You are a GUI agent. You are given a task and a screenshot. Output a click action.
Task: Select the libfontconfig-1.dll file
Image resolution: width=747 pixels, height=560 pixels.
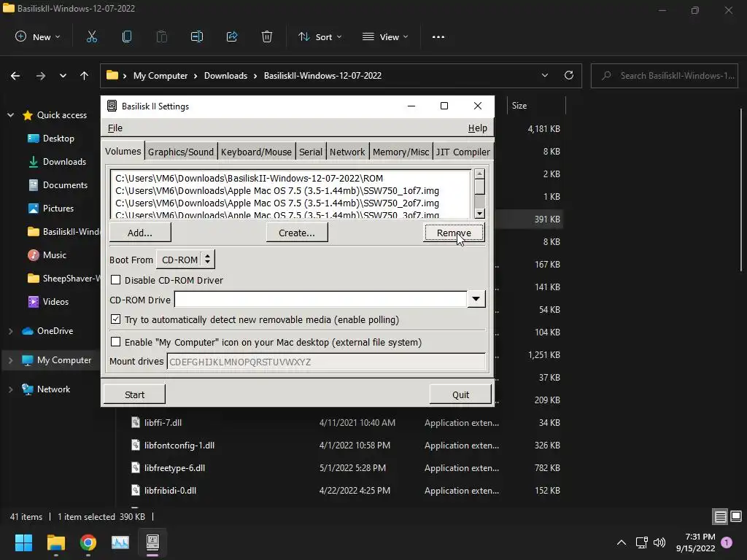(179, 446)
